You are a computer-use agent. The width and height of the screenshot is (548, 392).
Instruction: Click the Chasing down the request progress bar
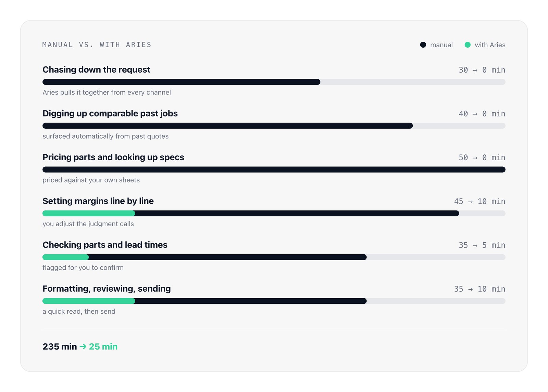coord(274,82)
